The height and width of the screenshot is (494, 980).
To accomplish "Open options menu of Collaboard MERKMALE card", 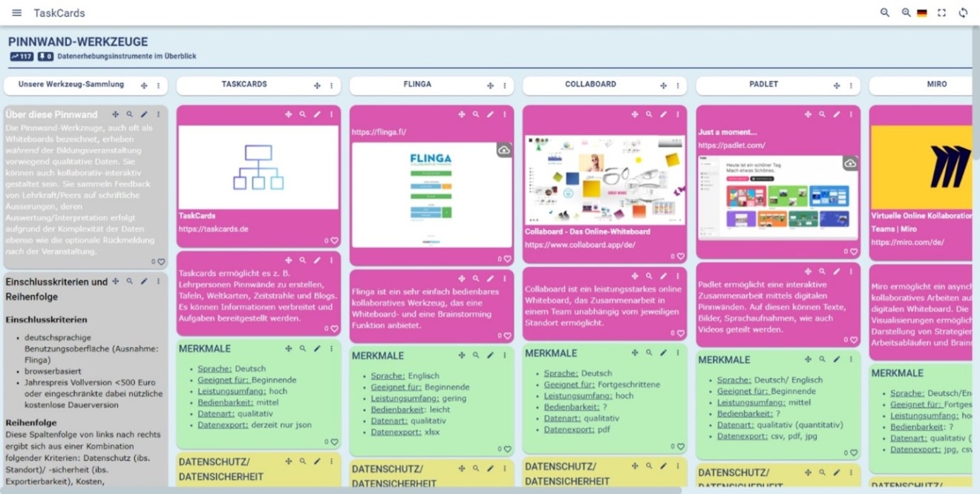I will tap(678, 353).
